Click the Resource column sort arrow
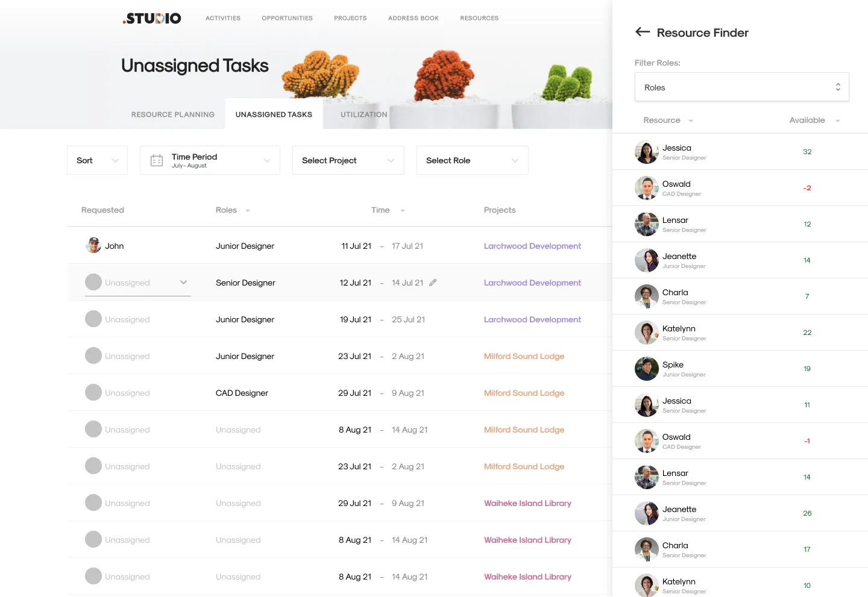Image resolution: width=868 pixels, height=597 pixels. pyautogui.click(x=691, y=121)
